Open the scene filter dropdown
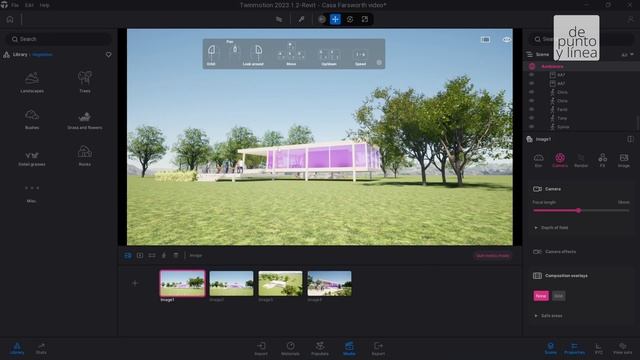The image size is (640, 360). coord(627,54)
